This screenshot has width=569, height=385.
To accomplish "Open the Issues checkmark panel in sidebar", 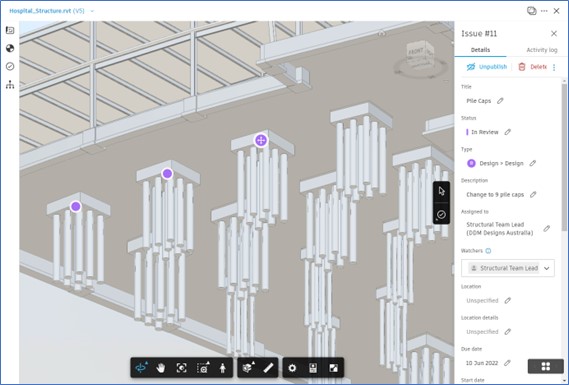I will [10, 66].
